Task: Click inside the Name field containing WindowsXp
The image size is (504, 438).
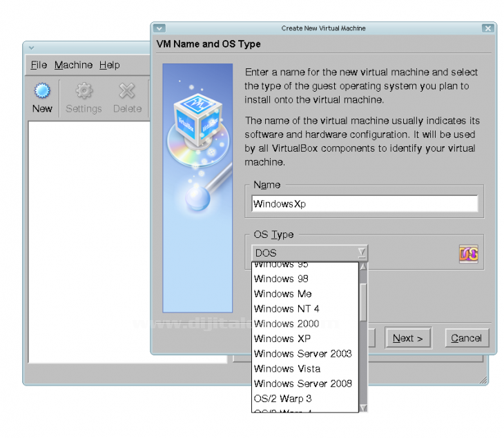Action: coord(365,204)
